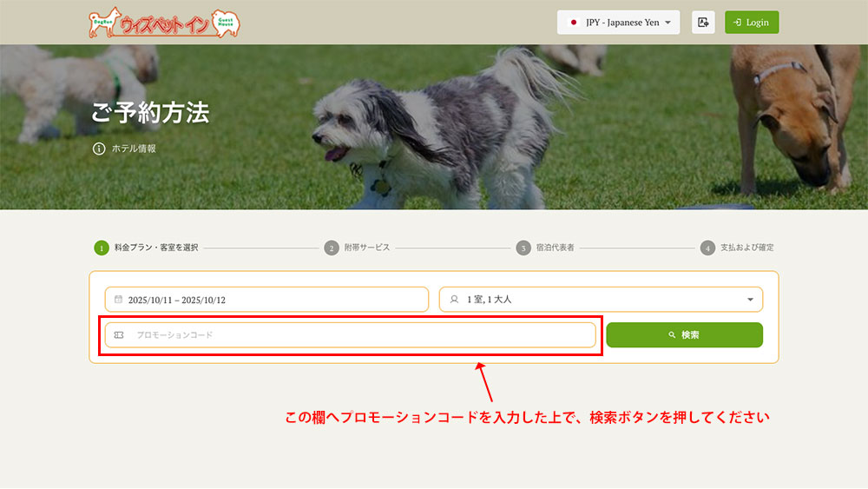868x489 pixels.
Task: Select step 1 料金プラン・客室を選択
Action: point(146,248)
